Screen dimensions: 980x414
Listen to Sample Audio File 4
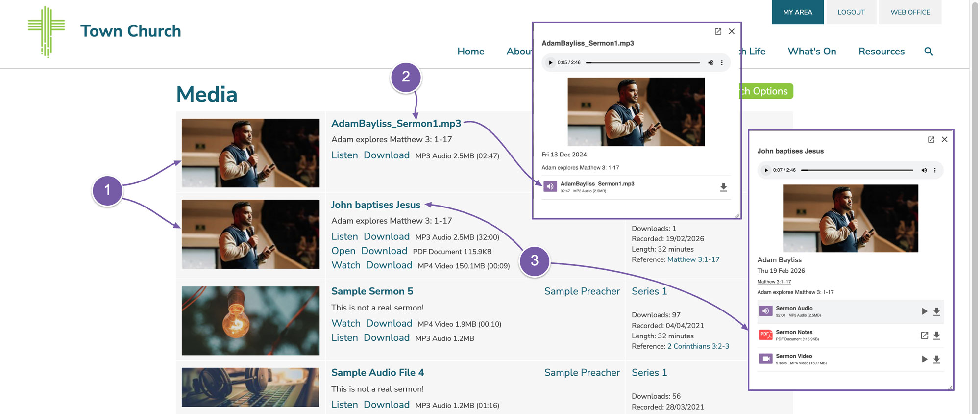pyautogui.click(x=344, y=405)
